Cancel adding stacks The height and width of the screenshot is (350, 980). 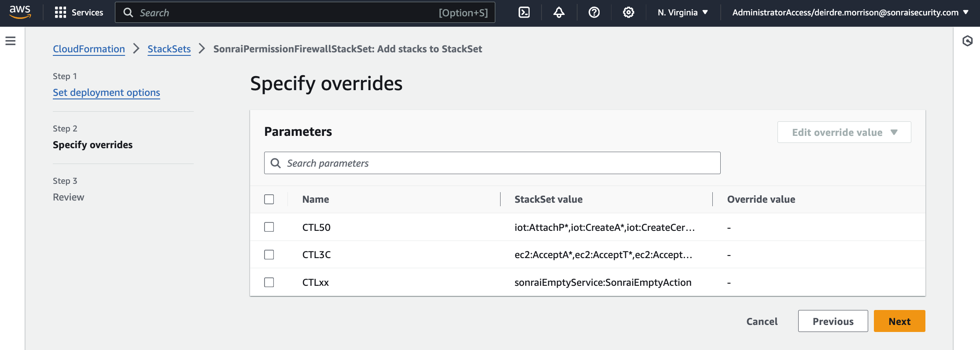click(x=762, y=321)
